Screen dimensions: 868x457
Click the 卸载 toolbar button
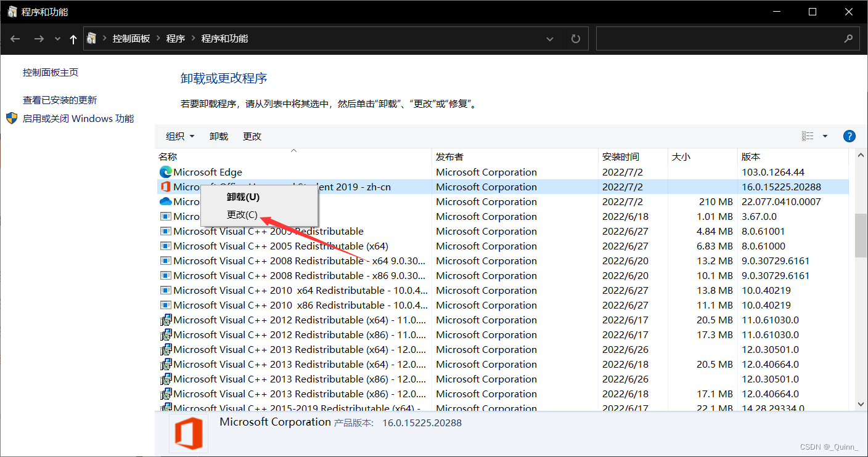pos(219,136)
